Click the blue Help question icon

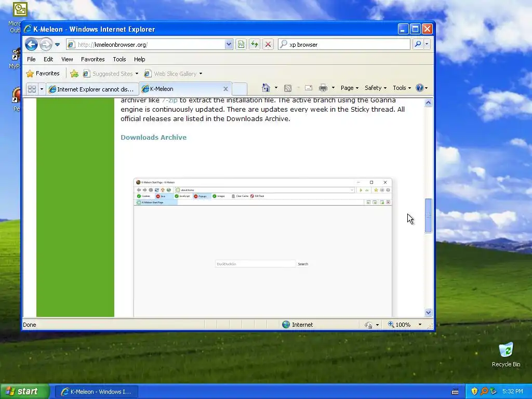[x=420, y=88]
